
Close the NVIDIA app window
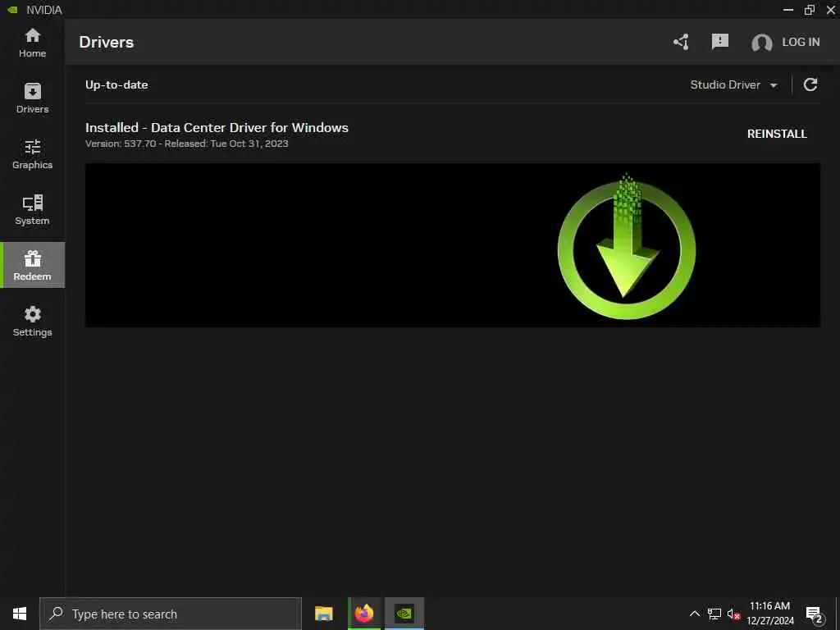pos(830,10)
